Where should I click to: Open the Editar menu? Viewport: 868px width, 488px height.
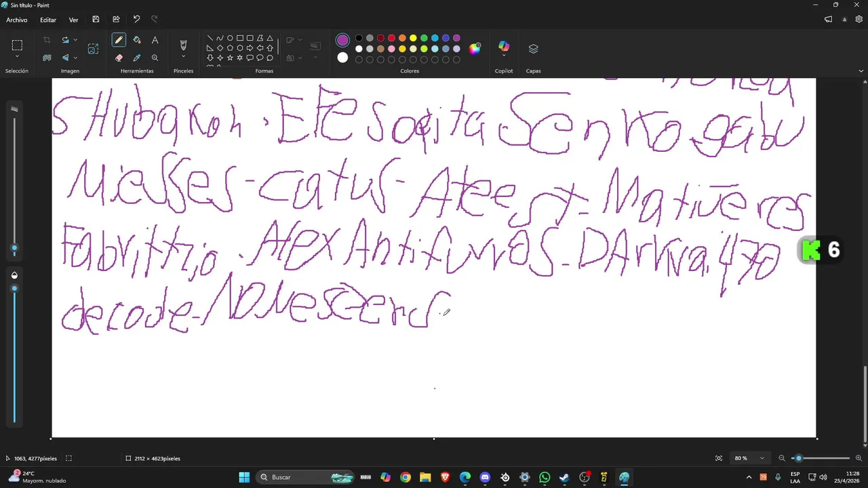point(48,20)
